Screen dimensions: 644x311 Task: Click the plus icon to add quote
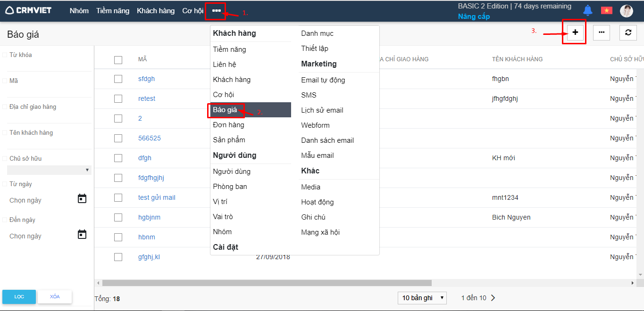(x=575, y=32)
